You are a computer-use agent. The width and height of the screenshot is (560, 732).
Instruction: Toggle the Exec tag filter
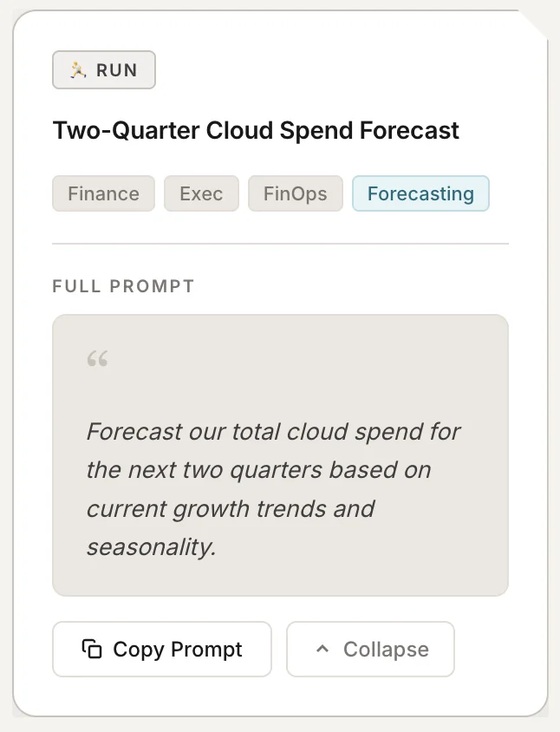click(201, 193)
